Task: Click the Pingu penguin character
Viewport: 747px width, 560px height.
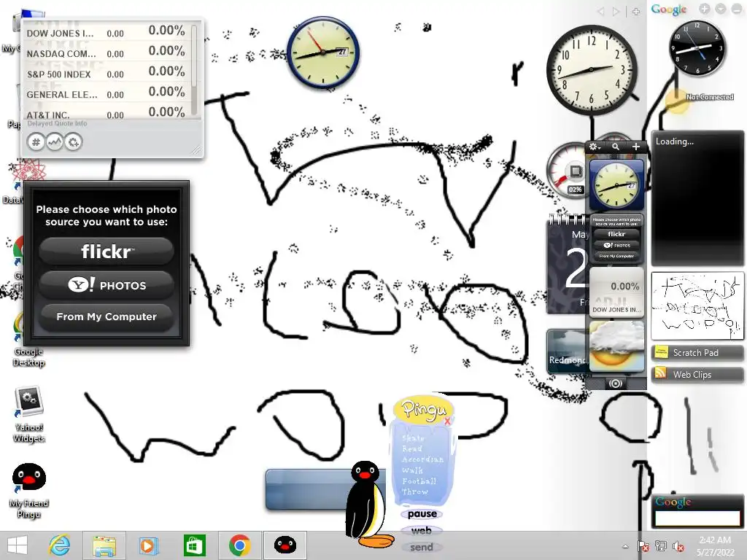Action: (x=368, y=505)
